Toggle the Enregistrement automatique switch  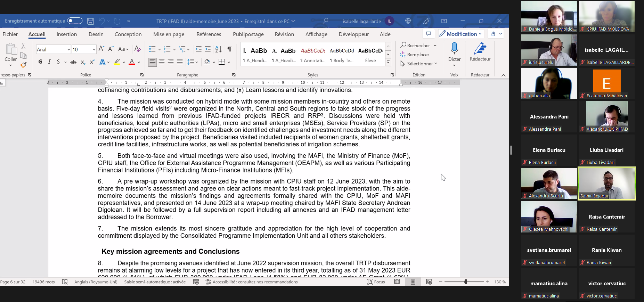pyautogui.click(x=75, y=21)
